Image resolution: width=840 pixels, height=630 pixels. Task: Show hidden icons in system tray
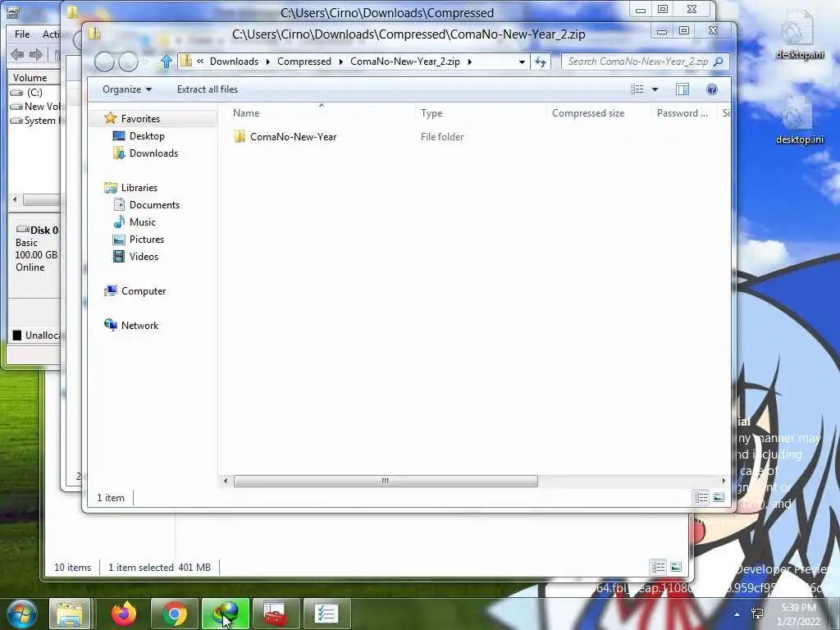[737, 614]
